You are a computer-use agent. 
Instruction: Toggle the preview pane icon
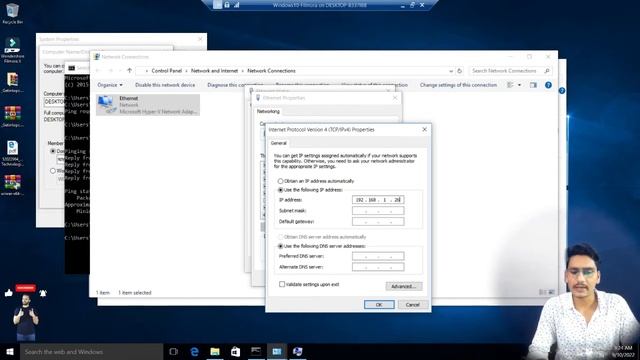click(x=533, y=85)
